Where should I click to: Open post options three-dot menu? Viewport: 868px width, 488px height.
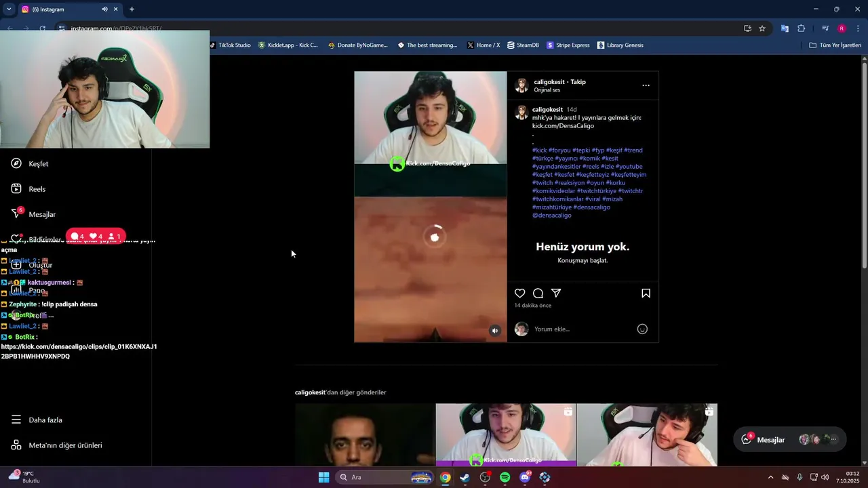(646, 85)
